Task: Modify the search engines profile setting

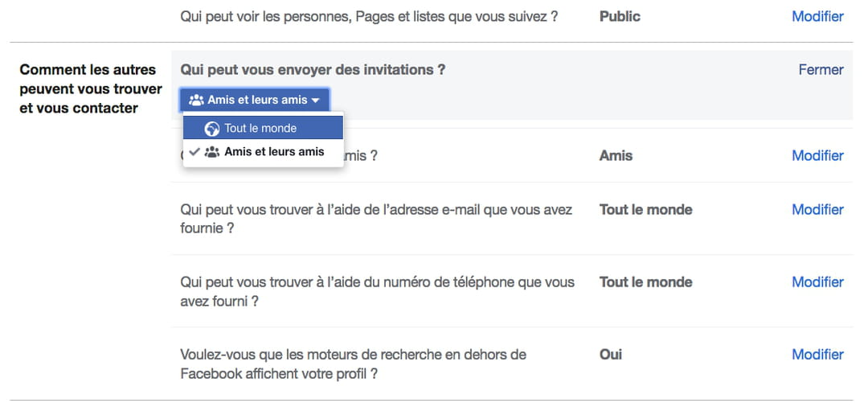Action: click(817, 354)
